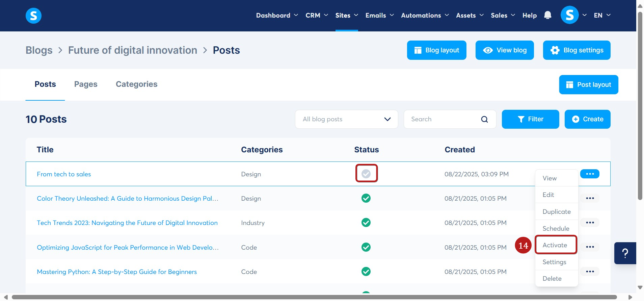Click the Blog layout button
Viewport: 644px width, 301px height.
[436, 50]
